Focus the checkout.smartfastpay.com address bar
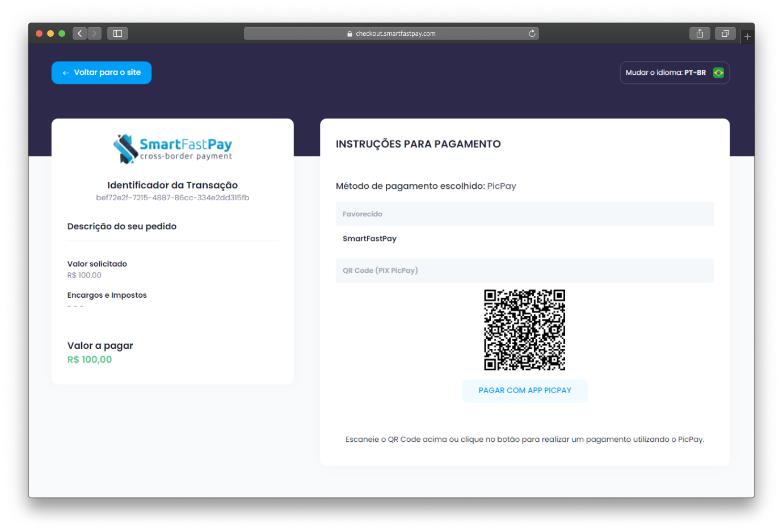Screen dimensions: 783x532 [395, 33]
